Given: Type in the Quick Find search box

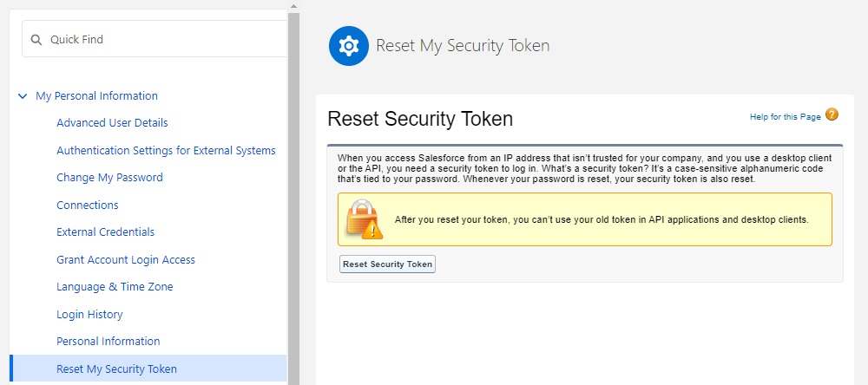Looking at the screenshot, I should click(x=165, y=40).
